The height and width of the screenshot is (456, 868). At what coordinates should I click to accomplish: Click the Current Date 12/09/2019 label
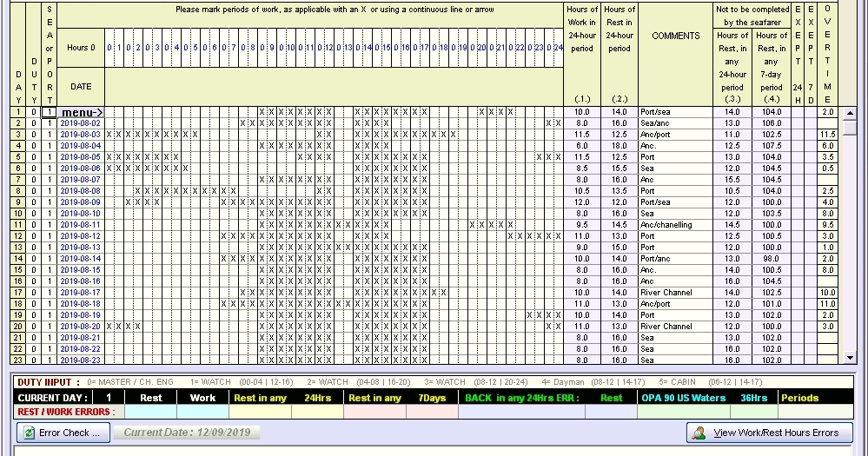tap(187, 433)
